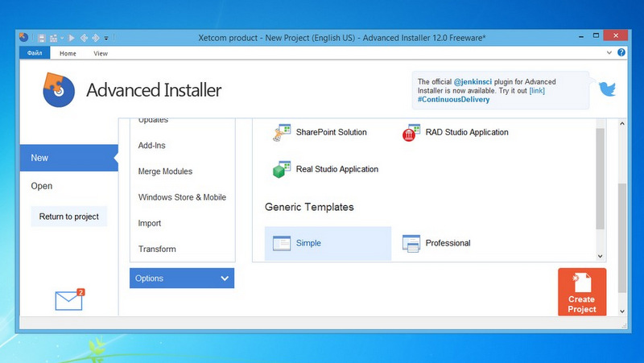Click the outer page scroll up arrow

click(621, 124)
